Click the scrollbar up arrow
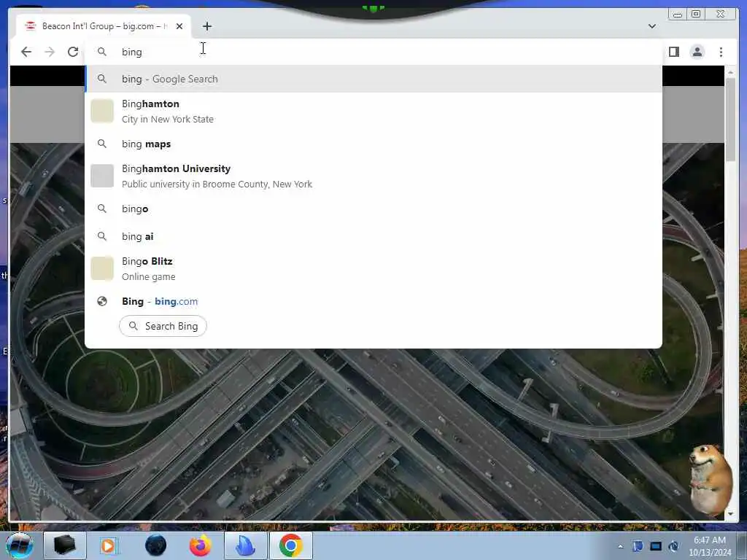 tap(730, 72)
